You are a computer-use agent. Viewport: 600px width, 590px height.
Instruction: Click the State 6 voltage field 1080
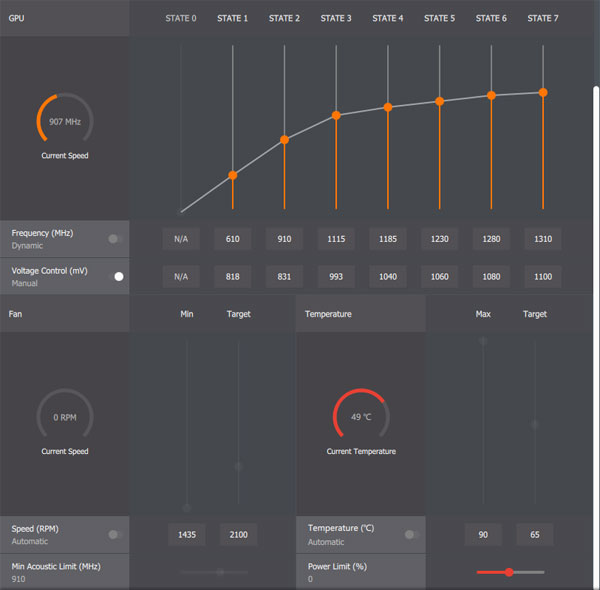491,277
